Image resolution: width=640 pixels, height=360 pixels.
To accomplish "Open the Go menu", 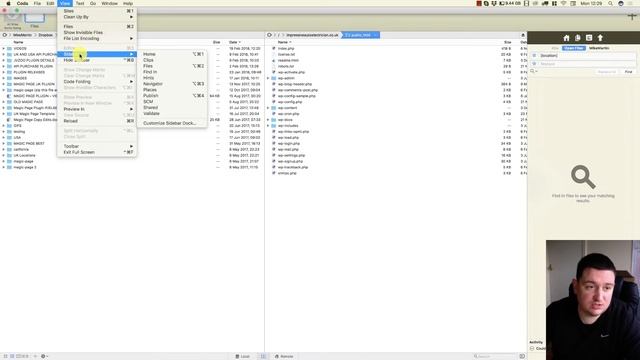I will click(93, 3).
